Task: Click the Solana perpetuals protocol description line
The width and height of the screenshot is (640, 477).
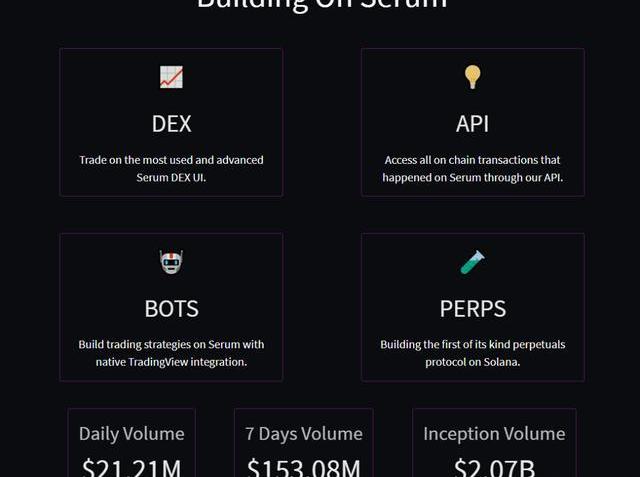Action: click(472, 362)
